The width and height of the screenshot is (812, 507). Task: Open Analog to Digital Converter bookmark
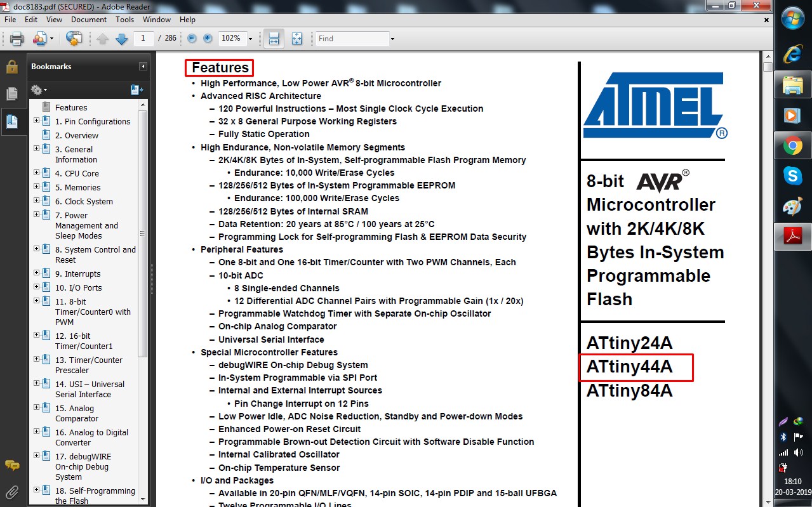pos(91,438)
